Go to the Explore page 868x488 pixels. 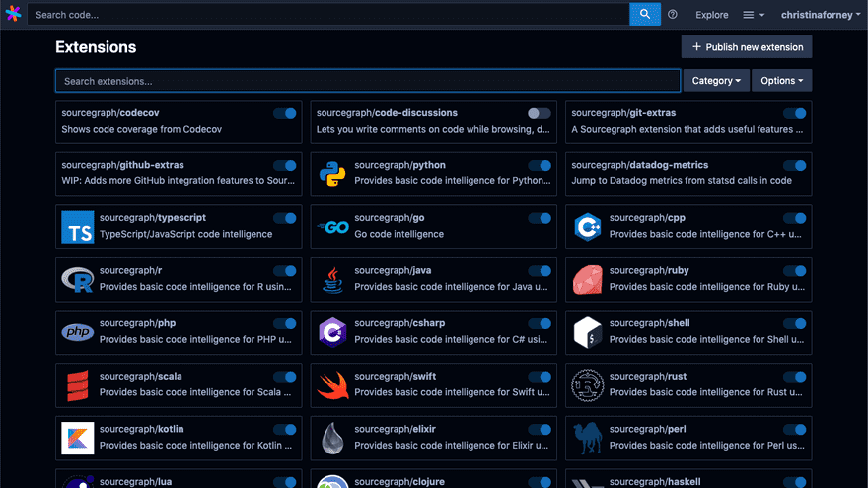tap(712, 15)
